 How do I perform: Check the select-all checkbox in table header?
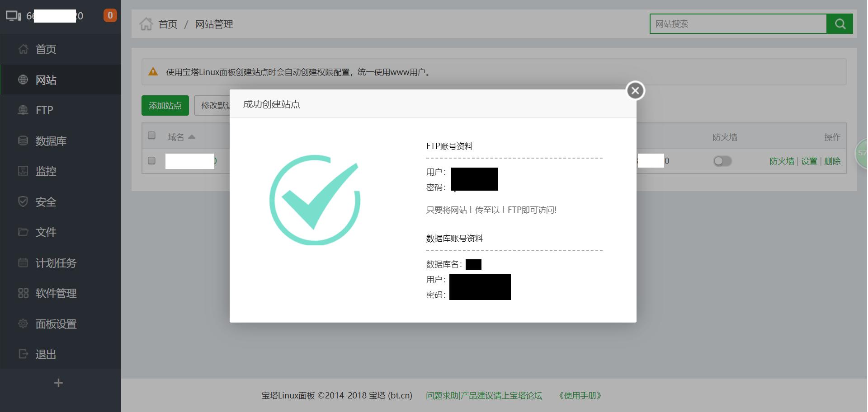click(151, 135)
